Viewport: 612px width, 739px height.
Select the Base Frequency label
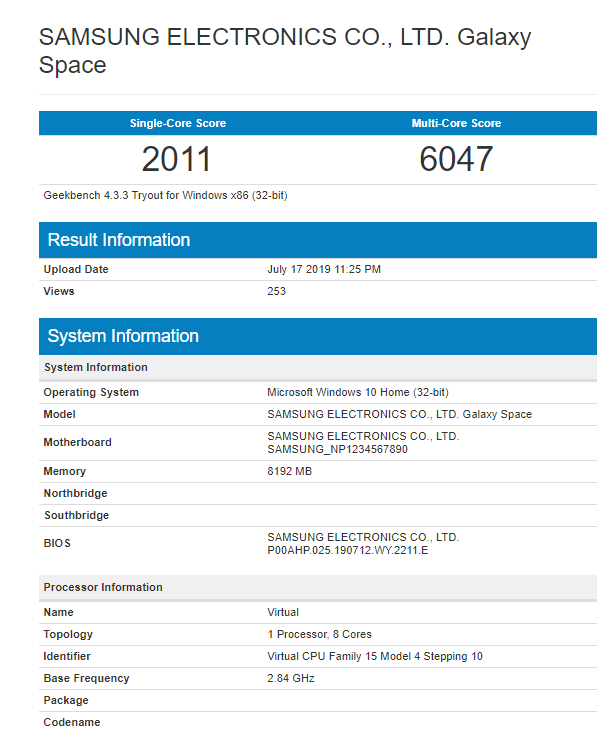click(x=86, y=679)
